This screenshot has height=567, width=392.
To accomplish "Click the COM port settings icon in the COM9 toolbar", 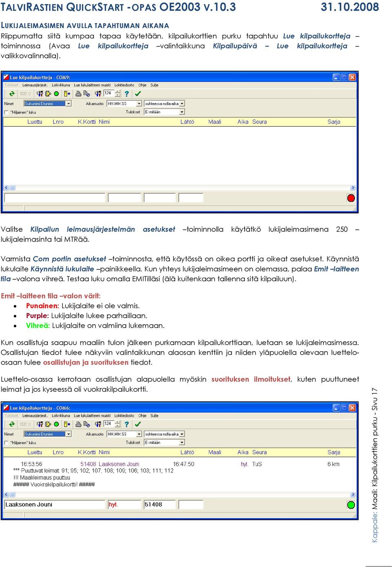I will coord(40,94).
